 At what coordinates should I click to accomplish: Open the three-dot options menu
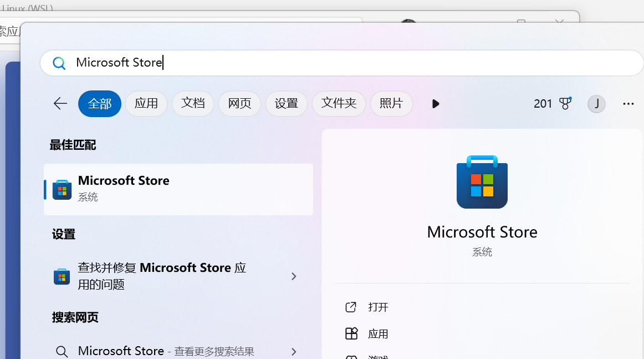click(x=628, y=104)
